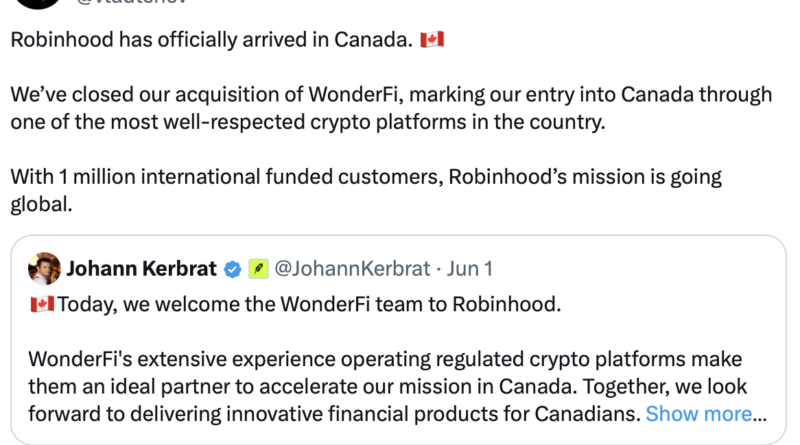Screen dimensions: 800x445
Task: Open quoted post via "WonderFi's extensive experience" text
Action: point(385,359)
